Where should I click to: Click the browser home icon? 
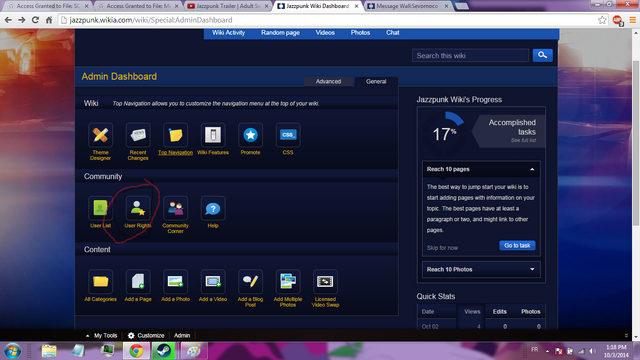pyautogui.click(x=49, y=20)
